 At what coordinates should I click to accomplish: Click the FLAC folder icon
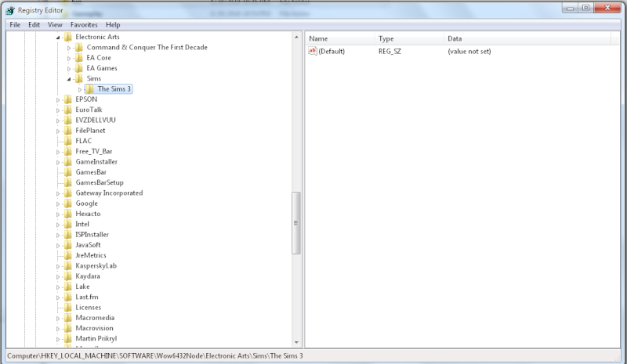tap(68, 141)
